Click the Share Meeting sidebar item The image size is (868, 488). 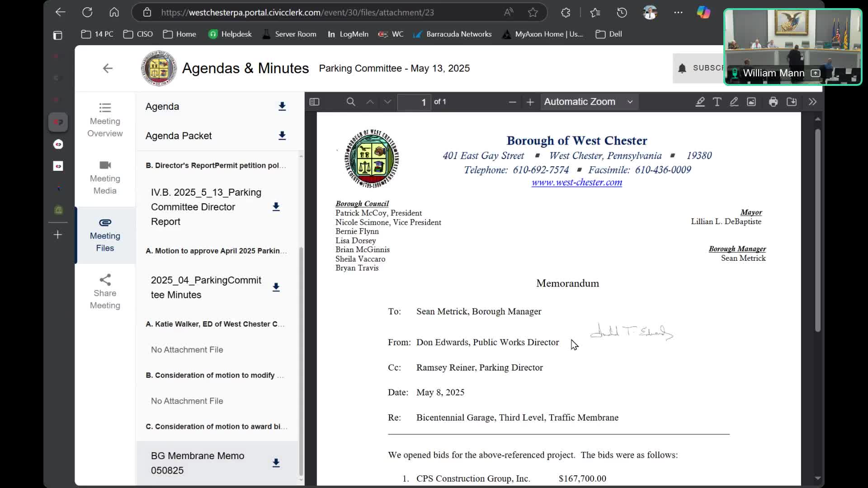[105, 292]
